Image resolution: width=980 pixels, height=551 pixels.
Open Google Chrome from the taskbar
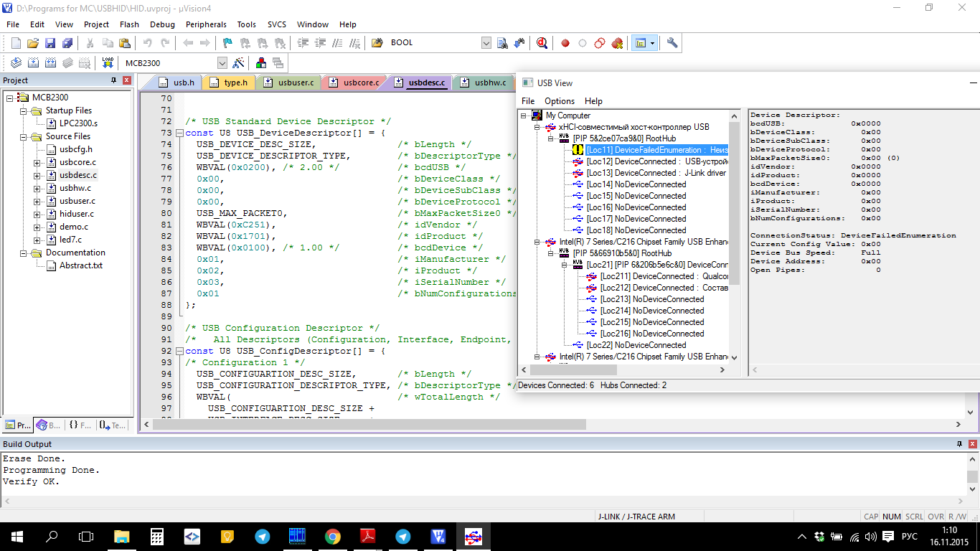[333, 537]
